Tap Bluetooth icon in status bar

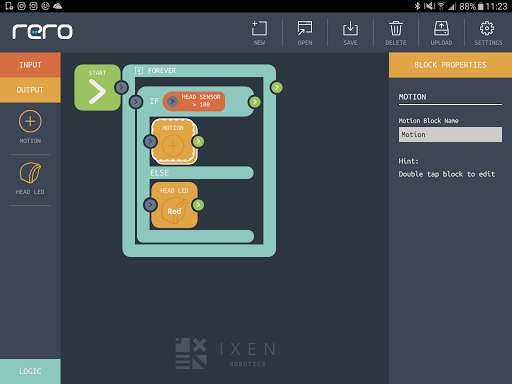(x=417, y=6)
